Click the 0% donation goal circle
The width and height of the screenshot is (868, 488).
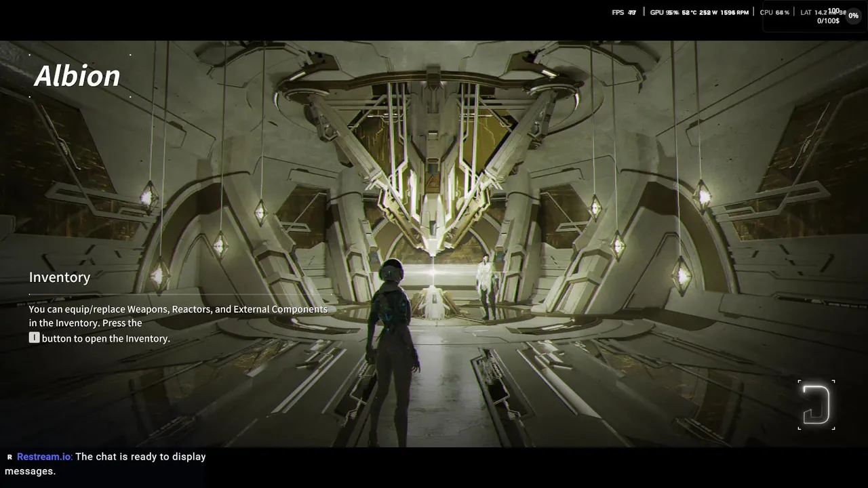pyautogui.click(x=853, y=16)
